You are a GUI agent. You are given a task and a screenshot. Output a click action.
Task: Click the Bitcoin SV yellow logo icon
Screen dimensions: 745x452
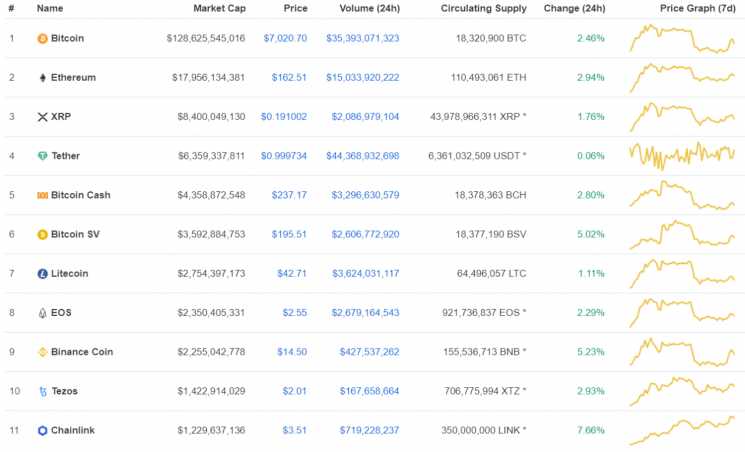(x=42, y=234)
